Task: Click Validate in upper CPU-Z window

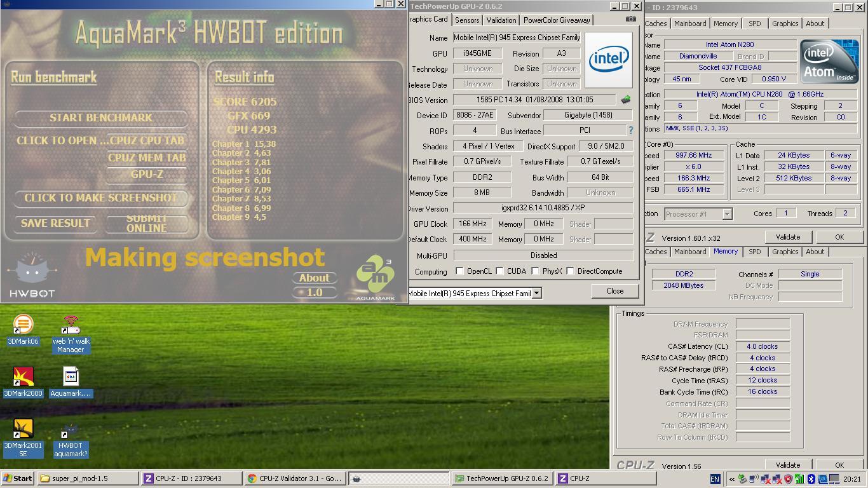Action: [x=788, y=237]
